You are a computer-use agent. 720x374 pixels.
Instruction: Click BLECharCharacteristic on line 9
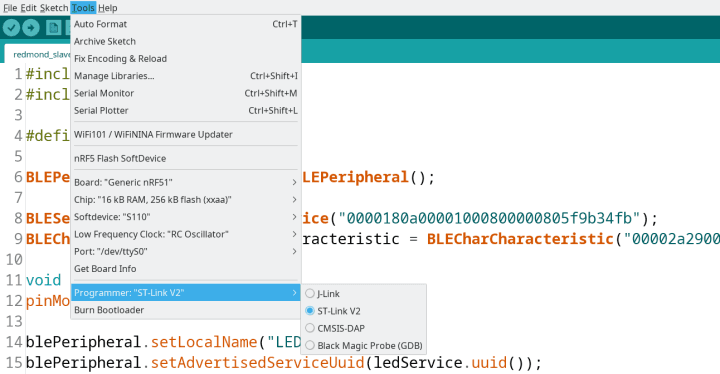pos(520,239)
